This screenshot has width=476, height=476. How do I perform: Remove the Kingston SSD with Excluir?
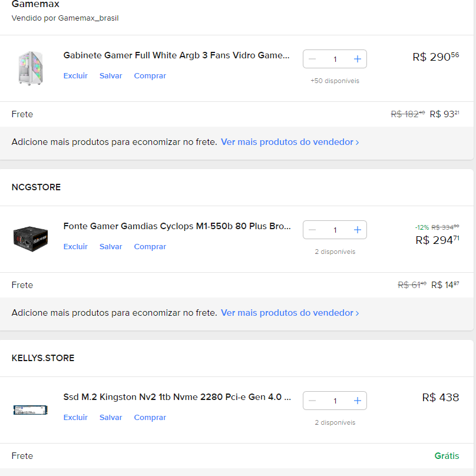(x=75, y=418)
